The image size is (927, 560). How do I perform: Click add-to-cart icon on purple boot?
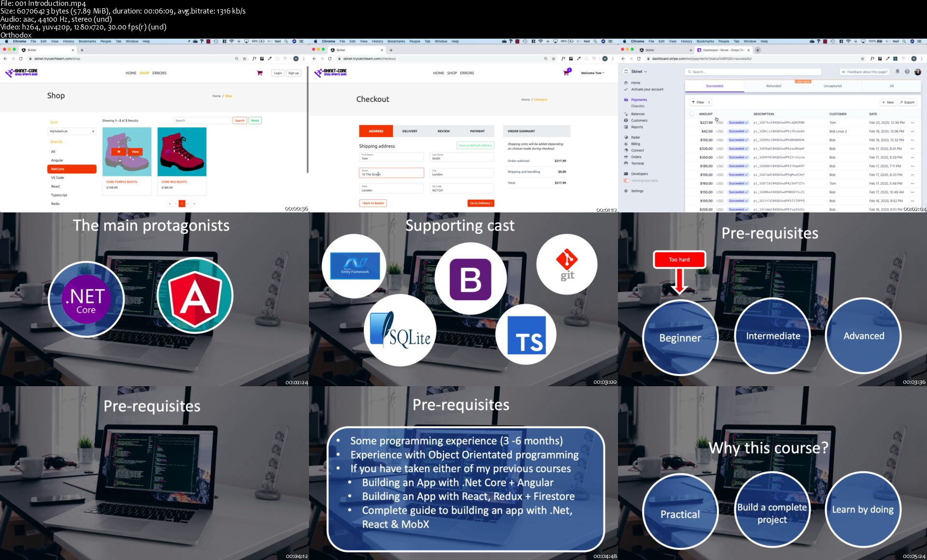point(119,152)
